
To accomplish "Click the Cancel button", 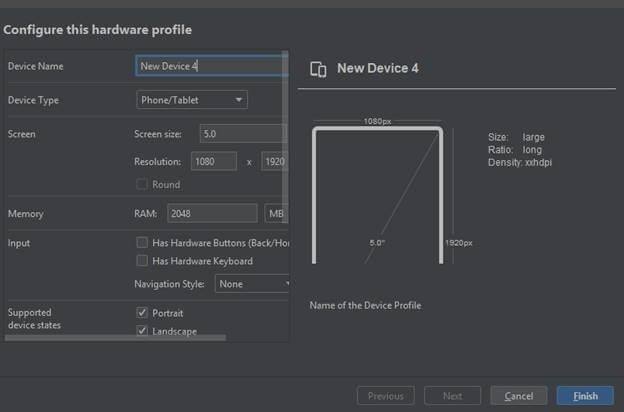I will coord(519,396).
